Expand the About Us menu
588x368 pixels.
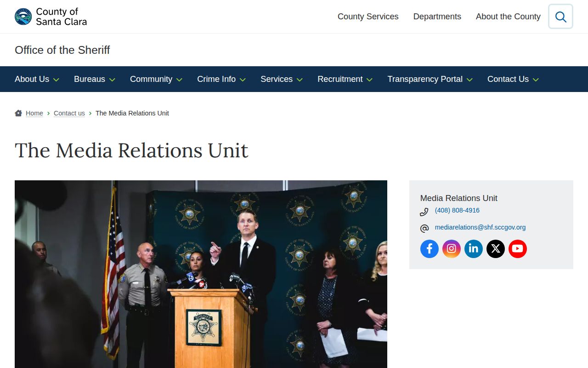coord(37,79)
